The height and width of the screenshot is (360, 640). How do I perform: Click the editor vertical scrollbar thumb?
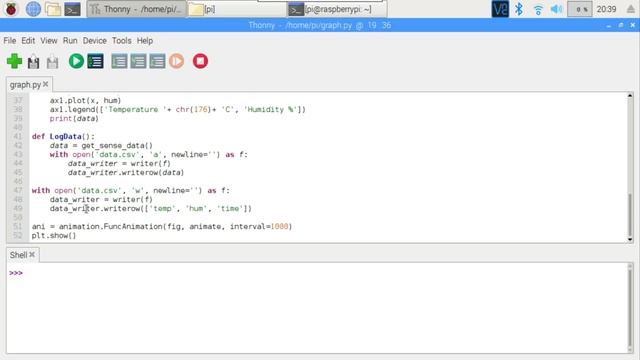[x=630, y=214]
